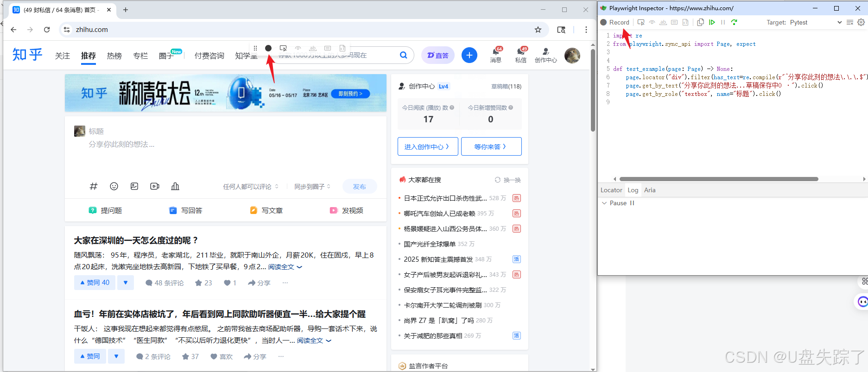The width and height of the screenshot is (868, 372).
Task: Select 专栏 nav tab
Action: tap(140, 56)
